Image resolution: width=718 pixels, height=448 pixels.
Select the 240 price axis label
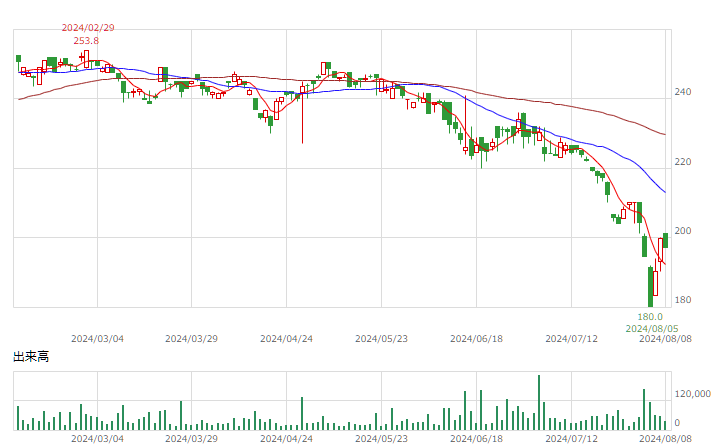683,92
